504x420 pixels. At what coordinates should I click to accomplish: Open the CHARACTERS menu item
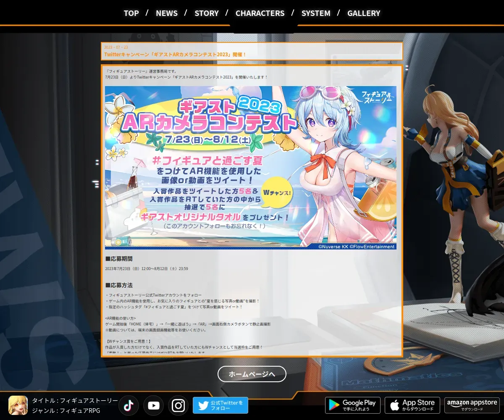tap(260, 13)
